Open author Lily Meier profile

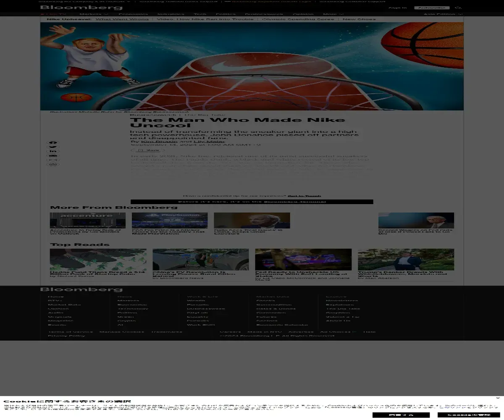(x=209, y=142)
